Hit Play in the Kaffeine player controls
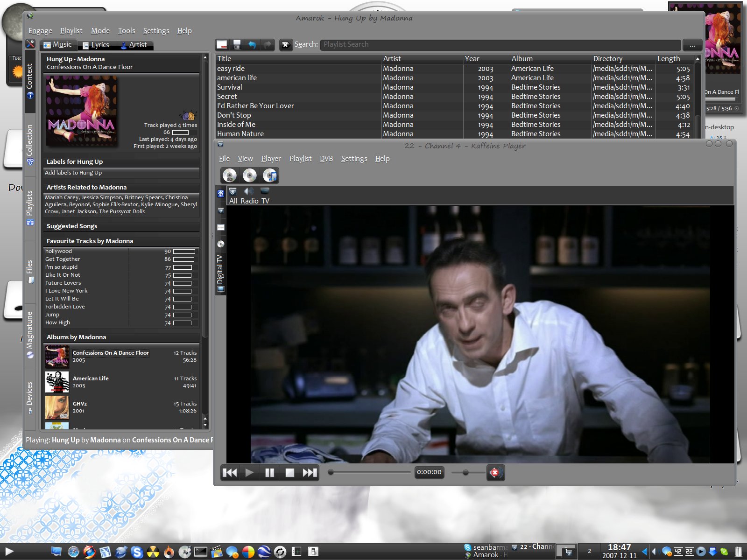This screenshot has width=747, height=560. click(249, 473)
